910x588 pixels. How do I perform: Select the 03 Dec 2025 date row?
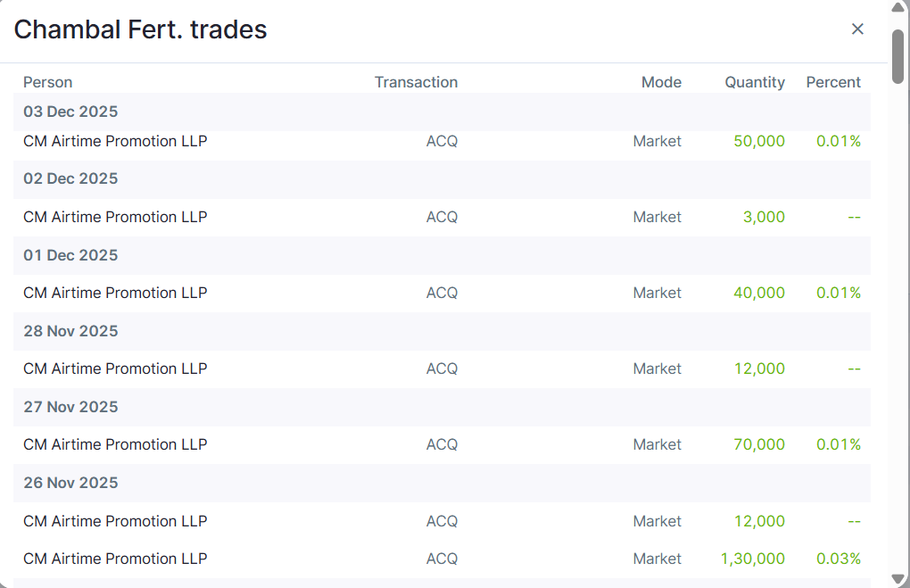pos(71,112)
